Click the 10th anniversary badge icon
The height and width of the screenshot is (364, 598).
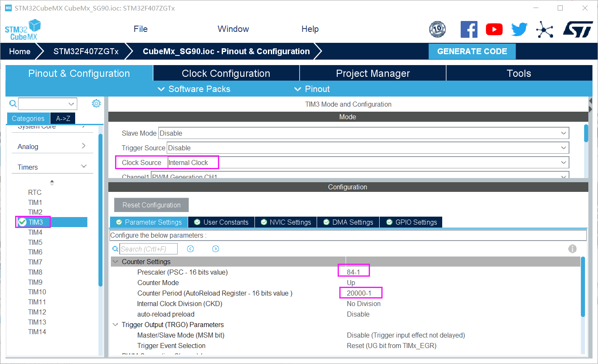pos(437,29)
